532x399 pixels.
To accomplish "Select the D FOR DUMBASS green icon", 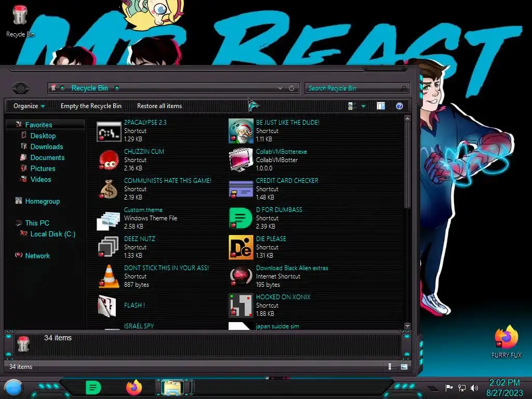I will point(241,218).
